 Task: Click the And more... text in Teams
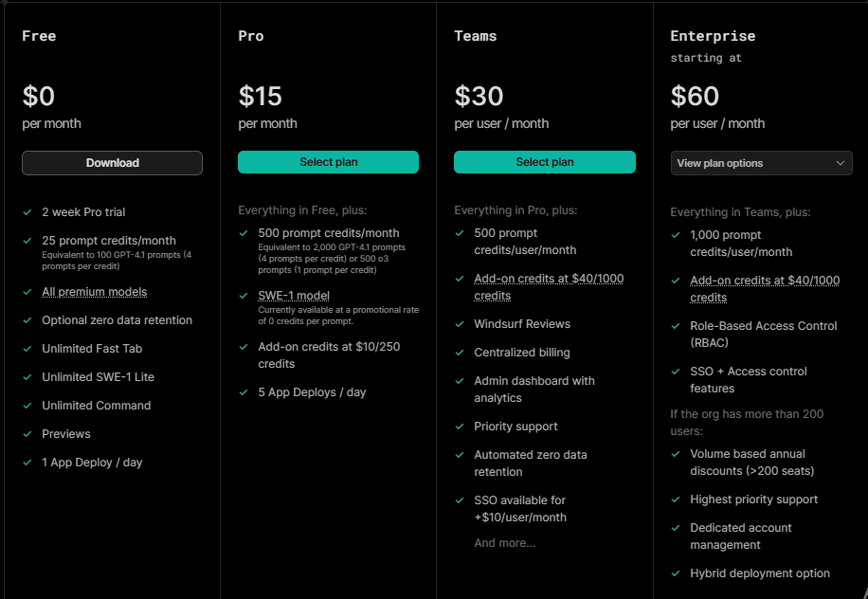tap(505, 543)
